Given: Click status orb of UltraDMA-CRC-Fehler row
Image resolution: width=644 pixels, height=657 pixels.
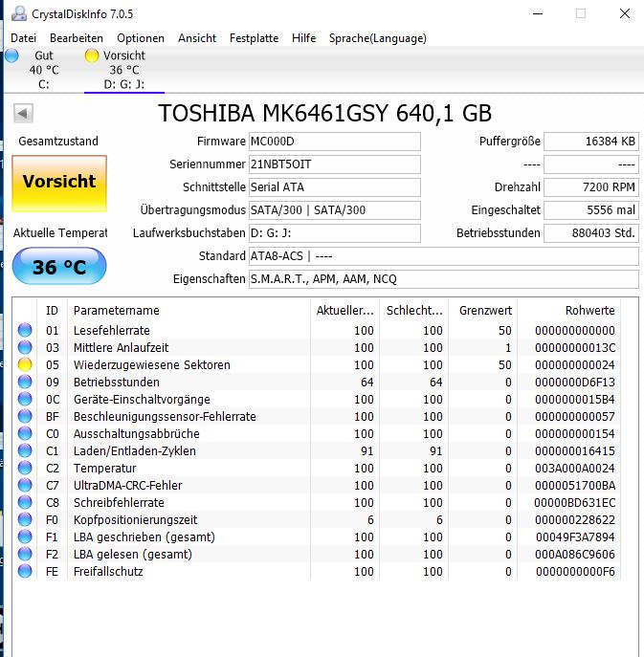Looking at the screenshot, I should [x=25, y=485].
